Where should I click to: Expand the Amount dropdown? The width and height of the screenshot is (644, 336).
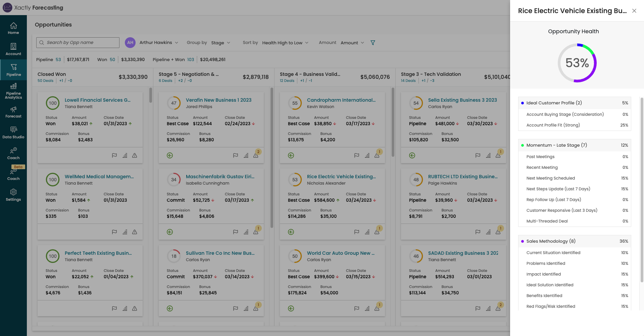coord(352,43)
